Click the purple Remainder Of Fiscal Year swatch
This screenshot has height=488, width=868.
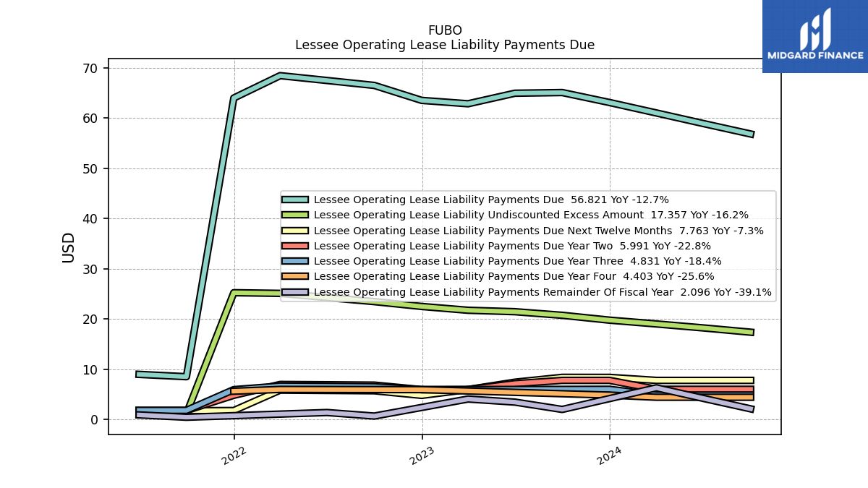pos(295,293)
